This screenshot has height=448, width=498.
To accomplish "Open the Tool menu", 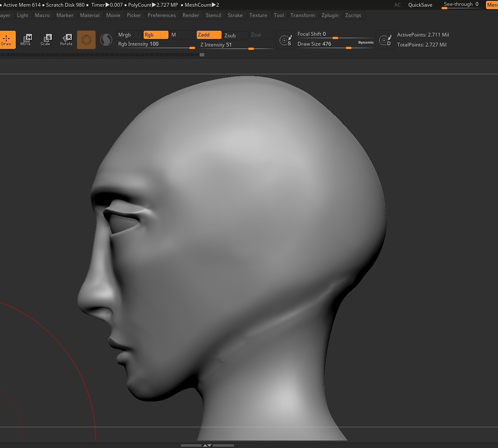I will click(279, 15).
